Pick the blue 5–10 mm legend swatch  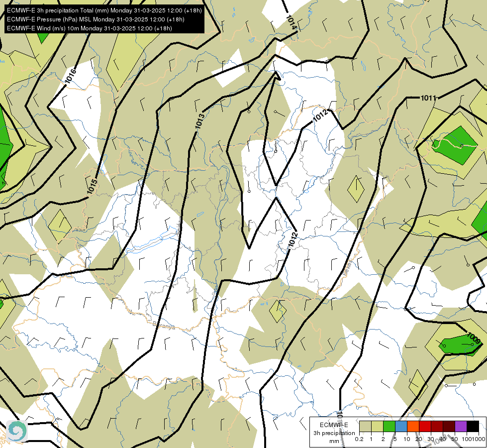click(x=401, y=426)
